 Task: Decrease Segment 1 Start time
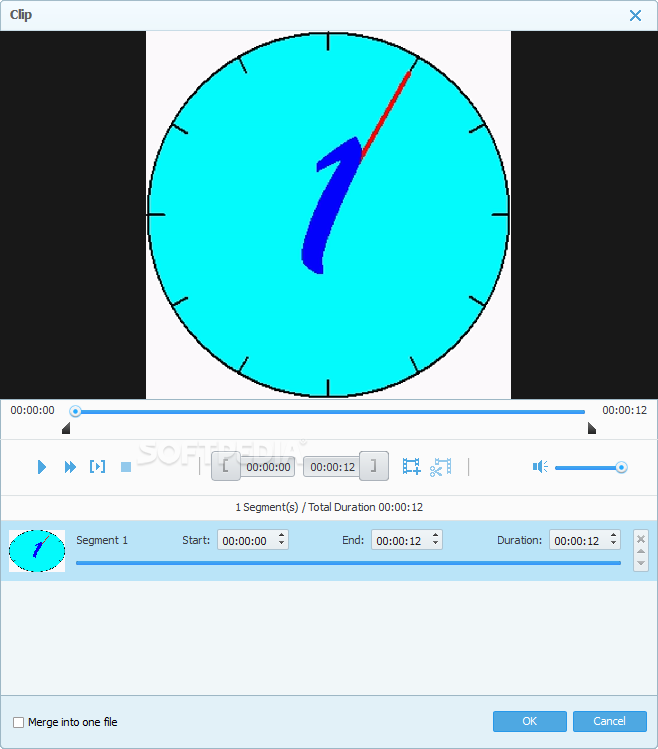281,544
